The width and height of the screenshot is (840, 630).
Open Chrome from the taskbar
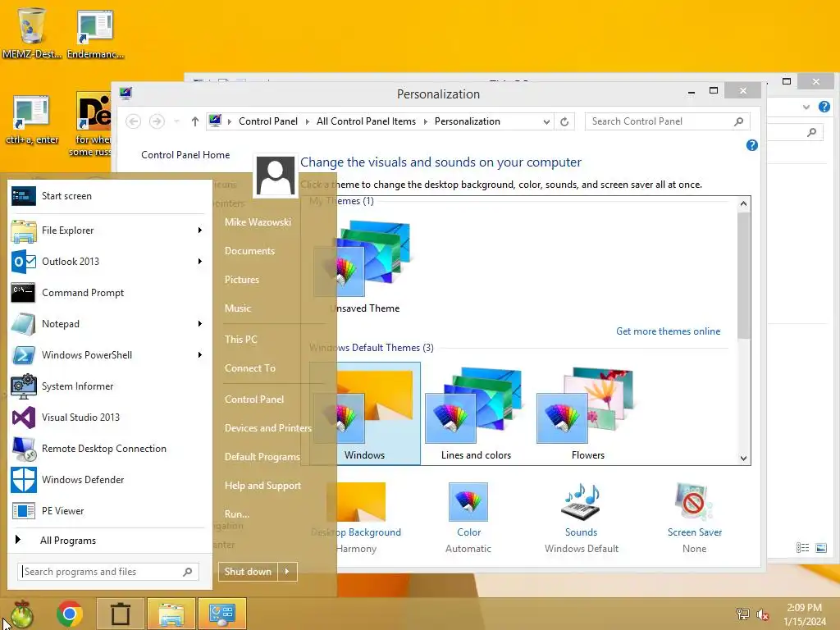(70, 614)
